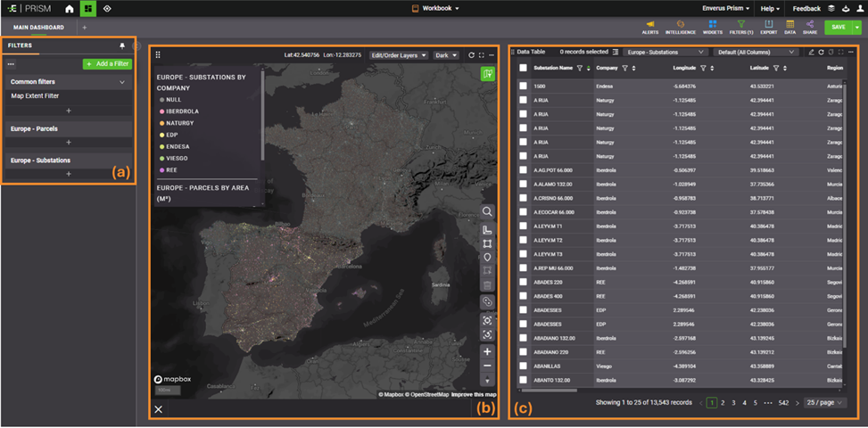Check the ABANTO 132.00 row checkbox
The width and height of the screenshot is (868, 428).
pyautogui.click(x=523, y=380)
